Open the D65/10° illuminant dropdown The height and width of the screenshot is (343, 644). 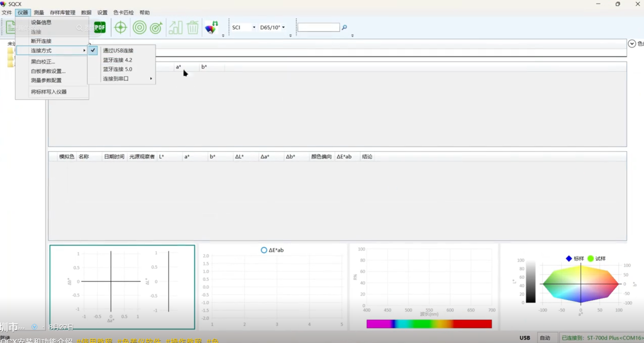tap(272, 27)
